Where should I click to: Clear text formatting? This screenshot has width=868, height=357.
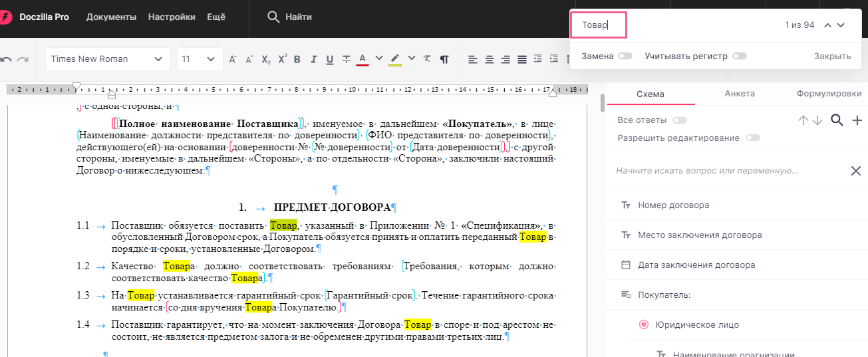(428, 59)
